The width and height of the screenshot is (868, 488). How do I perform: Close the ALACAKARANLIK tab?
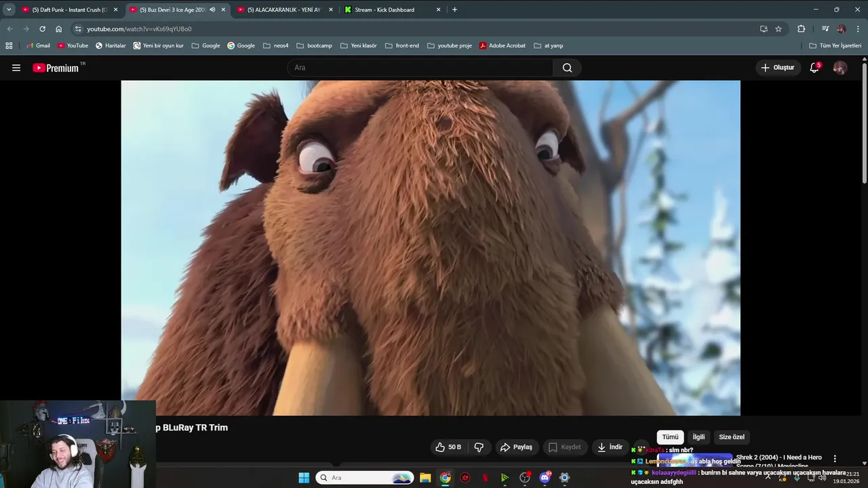331,9
